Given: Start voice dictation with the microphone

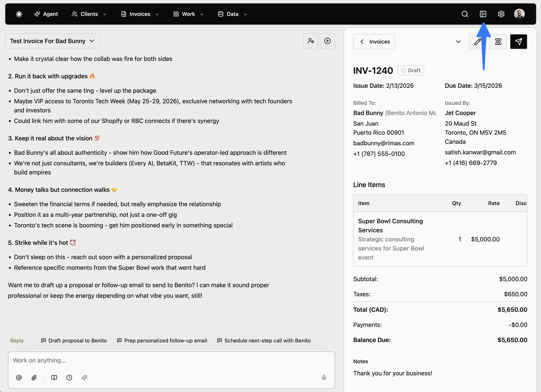Looking at the screenshot, I should click(x=324, y=377).
